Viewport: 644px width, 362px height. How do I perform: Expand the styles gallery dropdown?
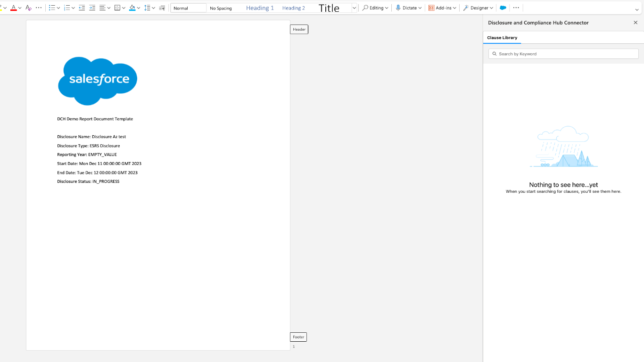(354, 8)
